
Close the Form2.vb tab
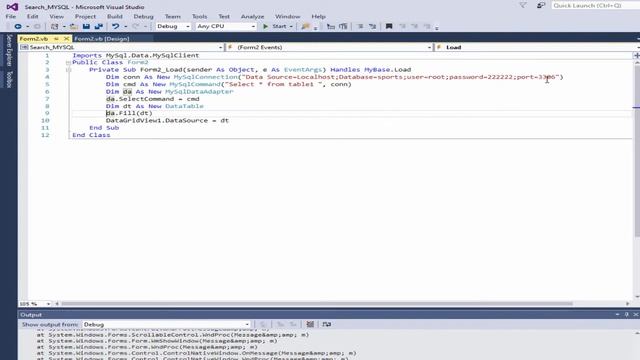pos(66,39)
